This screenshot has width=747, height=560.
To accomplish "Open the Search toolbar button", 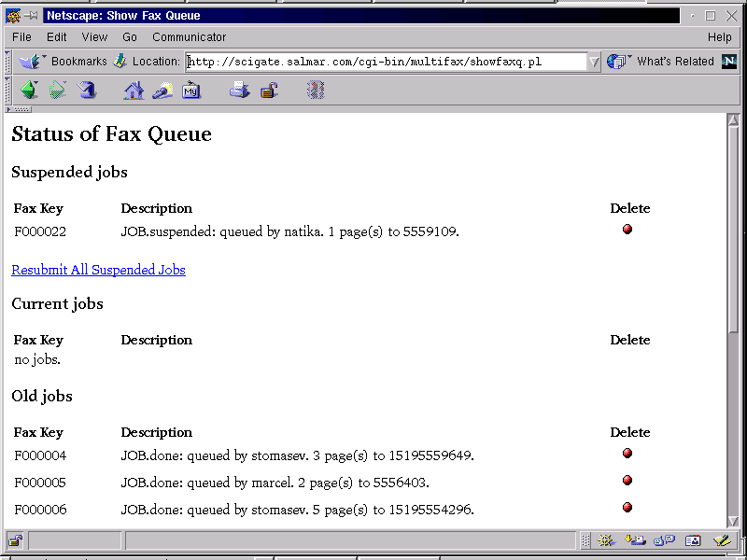I will [162, 91].
